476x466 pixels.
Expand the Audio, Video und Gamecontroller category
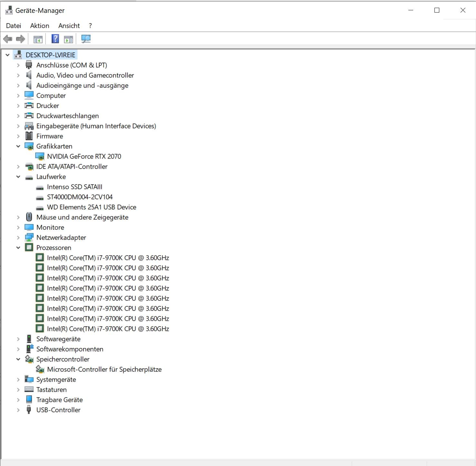(x=18, y=75)
